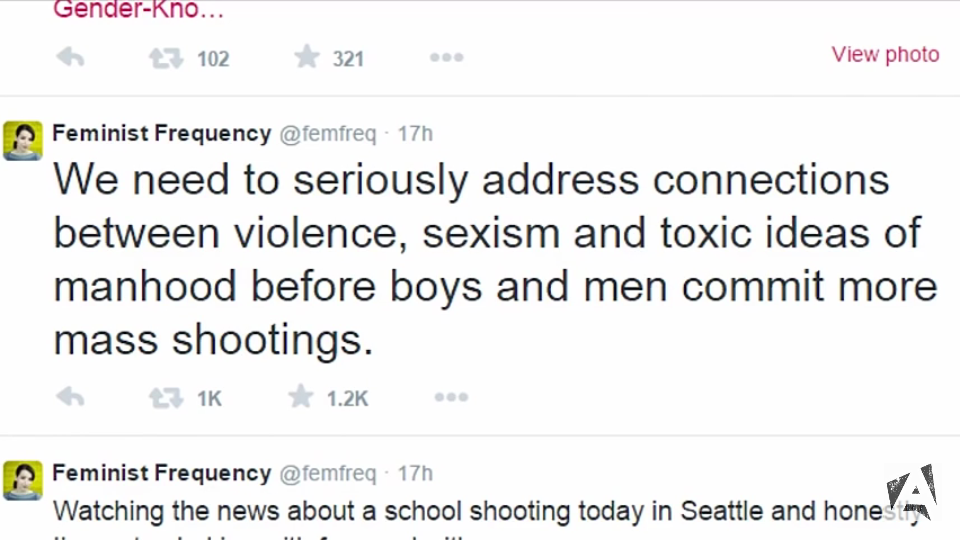Open Feminist Frequency avatar on middle tweet

pyautogui.click(x=23, y=141)
